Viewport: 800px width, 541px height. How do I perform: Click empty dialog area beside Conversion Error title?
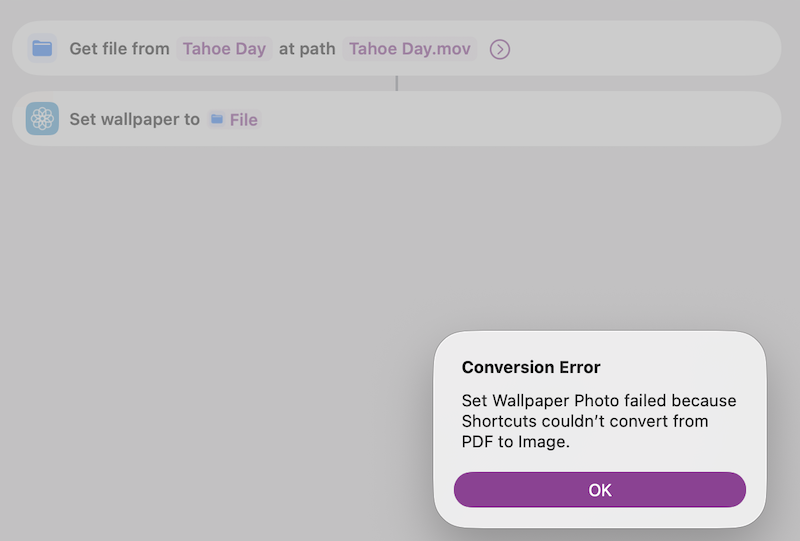pos(680,367)
